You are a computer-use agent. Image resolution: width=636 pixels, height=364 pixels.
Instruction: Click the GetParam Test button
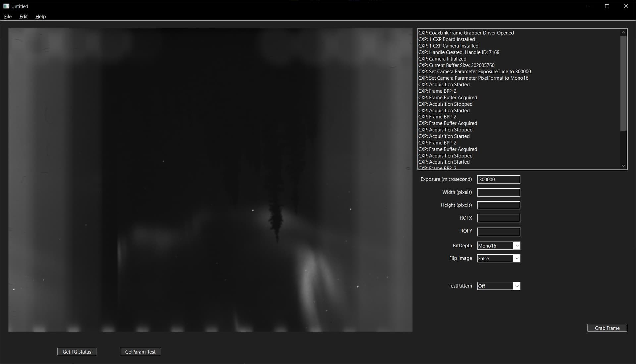pyautogui.click(x=140, y=352)
